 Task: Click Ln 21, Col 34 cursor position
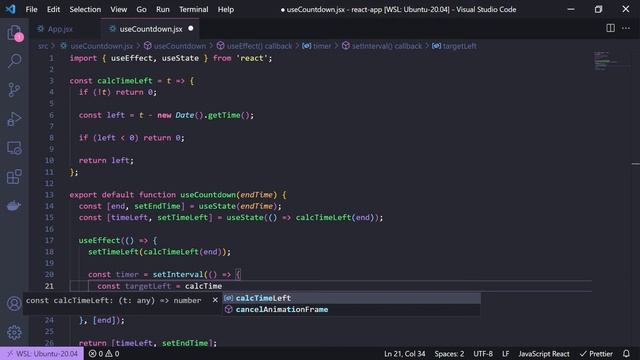[x=404, y=353]
